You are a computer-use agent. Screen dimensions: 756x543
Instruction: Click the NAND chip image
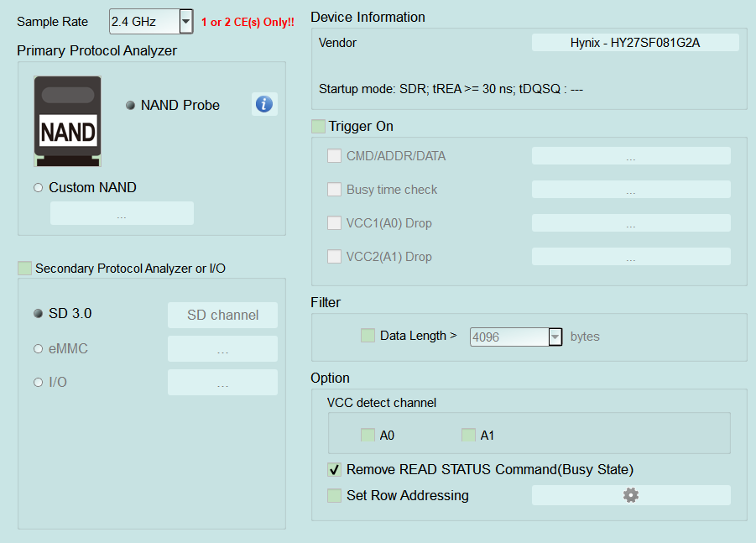[67, 121]
